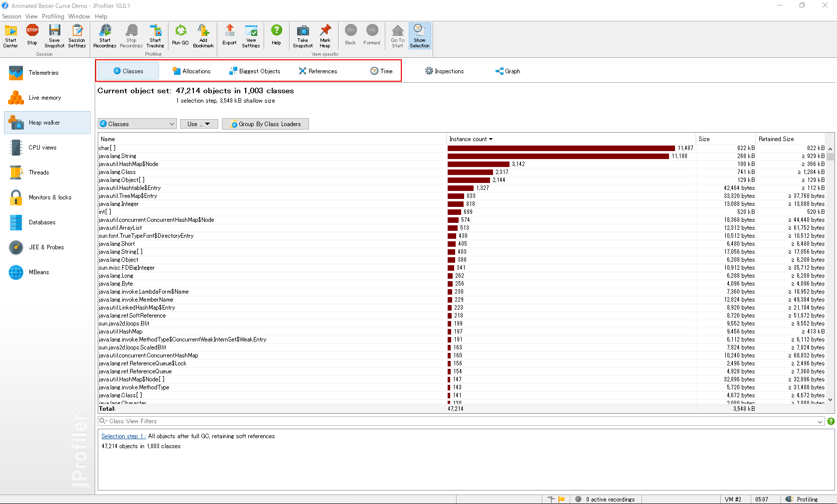Open the Profiling menu
837x504 pixels.
coord(53,16)
